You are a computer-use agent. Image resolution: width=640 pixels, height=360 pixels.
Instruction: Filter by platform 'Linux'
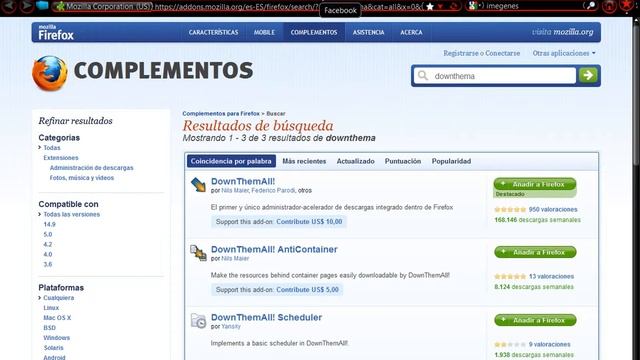[51, 308]
